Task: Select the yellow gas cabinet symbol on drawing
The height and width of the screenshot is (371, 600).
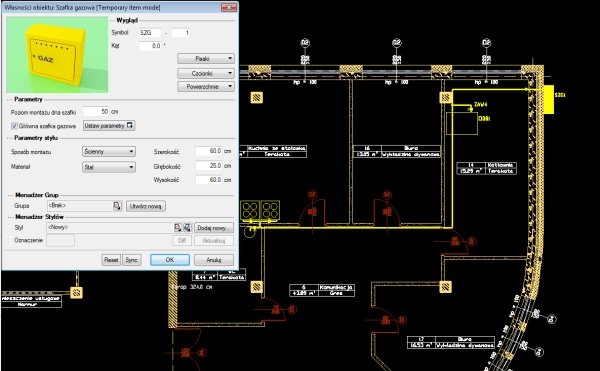Action: [x=549, y=99]
